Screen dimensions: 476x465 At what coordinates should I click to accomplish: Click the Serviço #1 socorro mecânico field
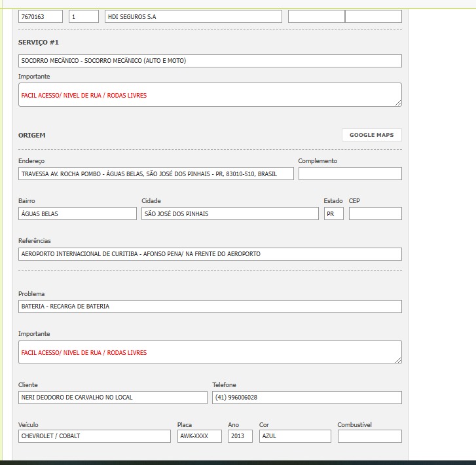click(210, 61)
